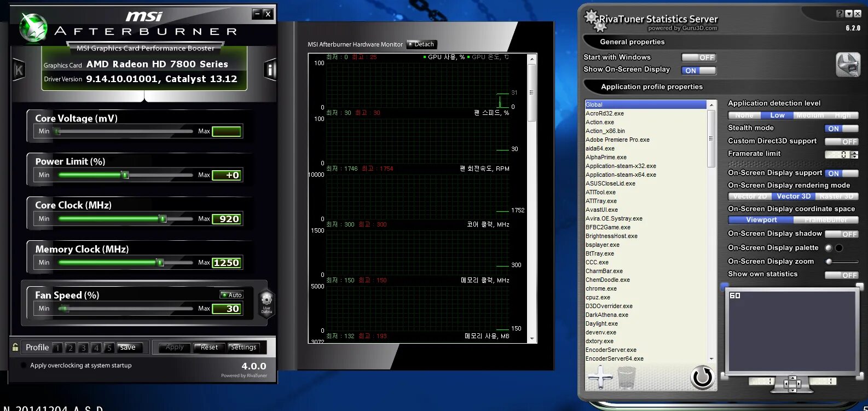
Task: Click Memory Clock slider handle
Action: tap(160, 263)
